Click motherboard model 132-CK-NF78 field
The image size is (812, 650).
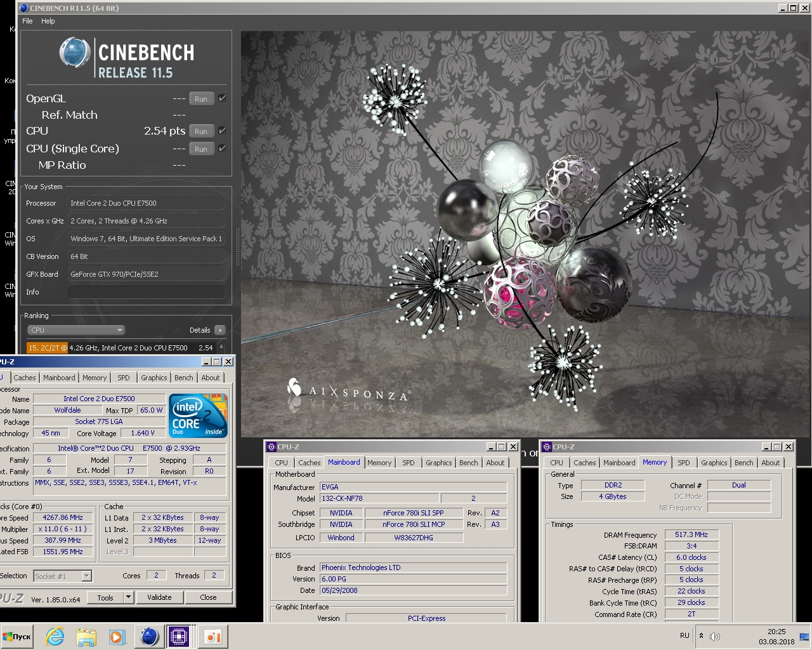point(379,498)
